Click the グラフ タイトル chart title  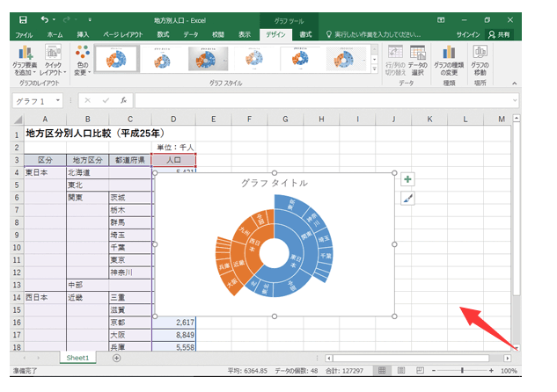[275, 183]
